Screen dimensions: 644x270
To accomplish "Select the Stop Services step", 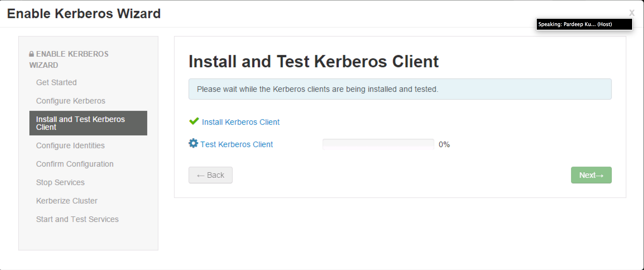I will tap(60, 183).
